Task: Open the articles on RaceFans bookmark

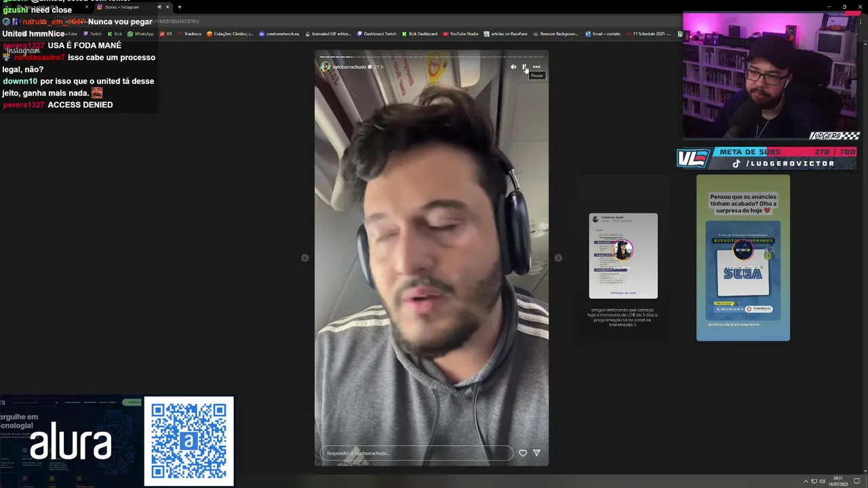Action: 505,34
